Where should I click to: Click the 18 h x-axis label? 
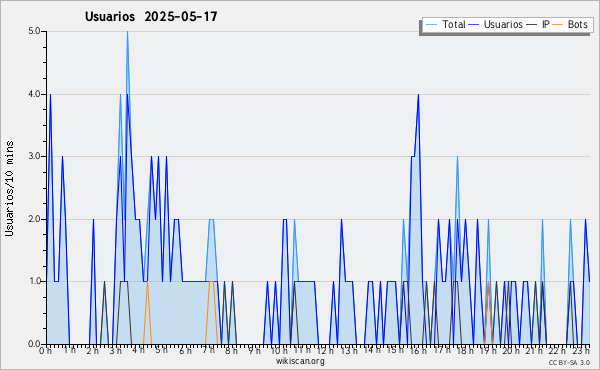(465, 351)
